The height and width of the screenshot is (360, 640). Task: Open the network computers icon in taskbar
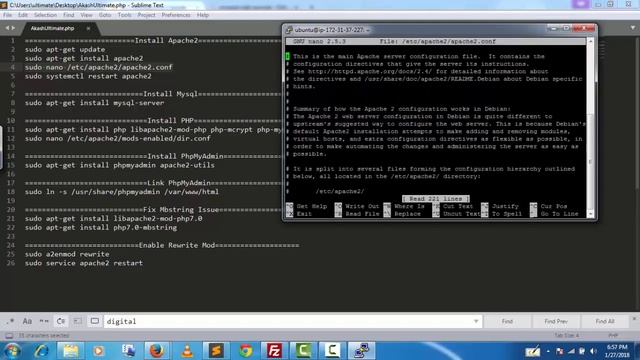click(128, 351)
